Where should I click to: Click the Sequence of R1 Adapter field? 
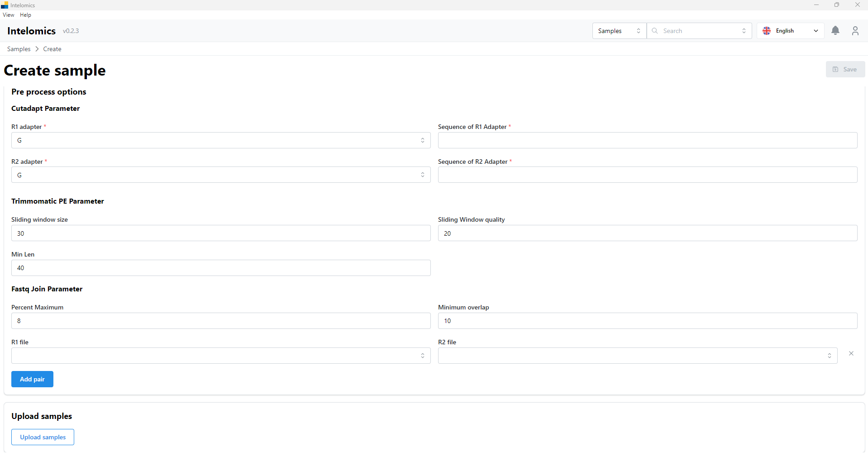pyautogui.click(x=647, y=140)
